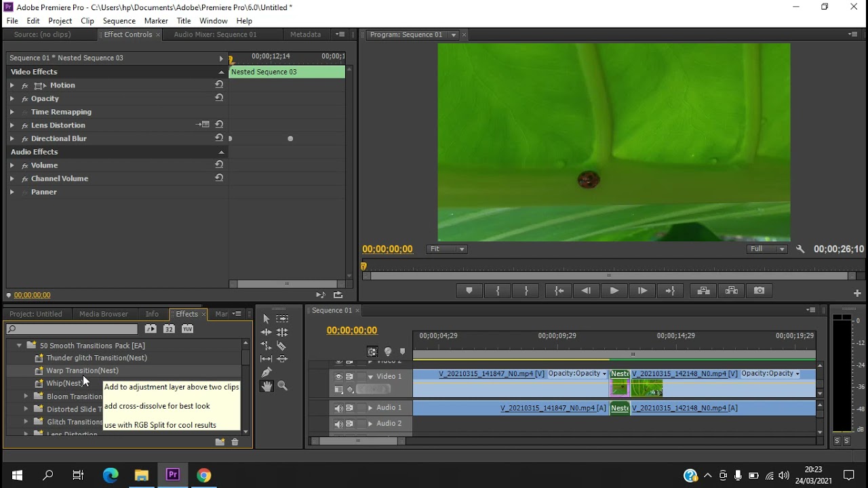Open the Full playback resolution dropdown
Image resolution: width=868 pixels, height=488 pixels.
coord(767,249)
